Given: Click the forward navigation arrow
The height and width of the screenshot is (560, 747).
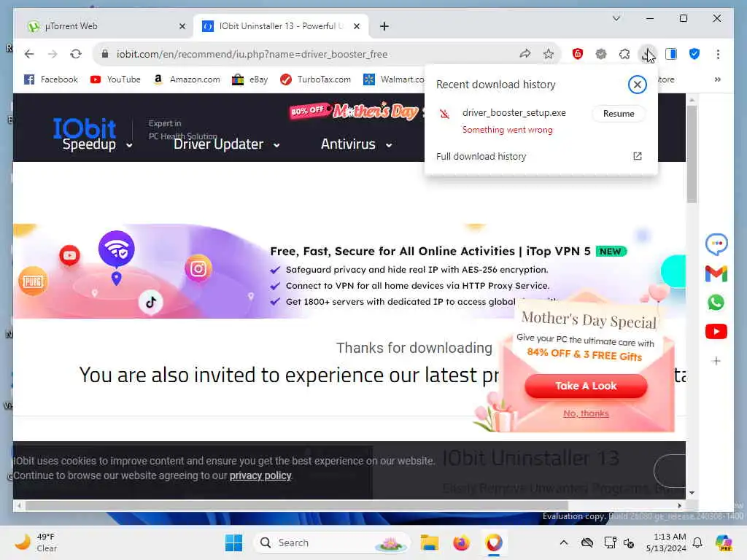Looking at the screenshot, I should point(53,54).
